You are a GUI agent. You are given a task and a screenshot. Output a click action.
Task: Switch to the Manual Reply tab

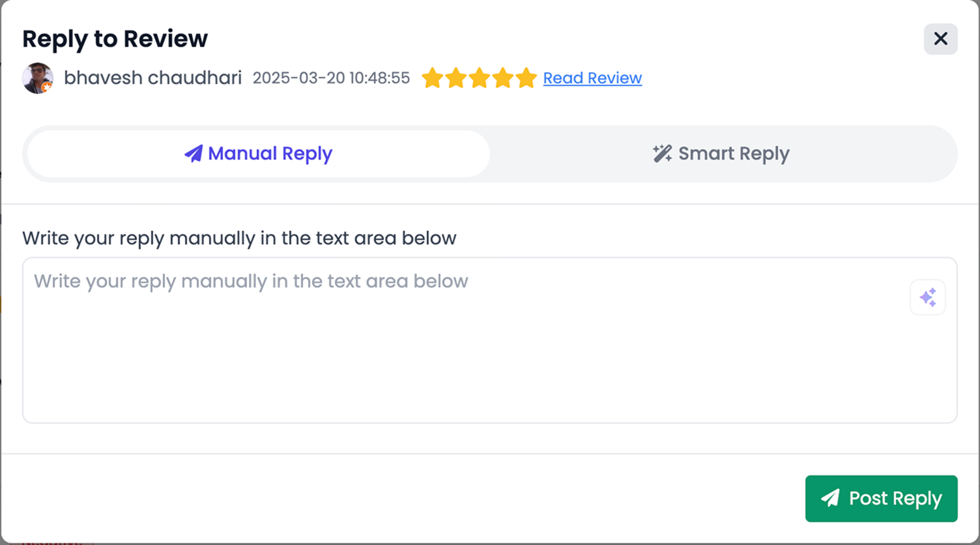[x=259, y=154]
